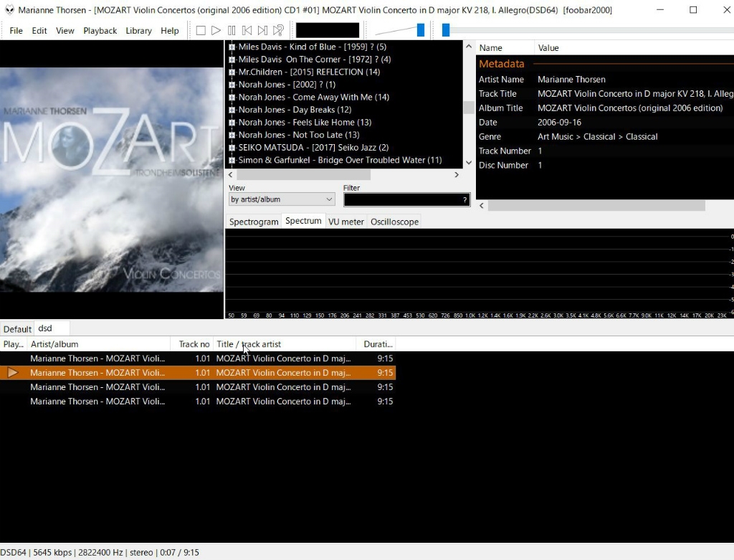734x560 pixels.
Task: Expand Norah Jones - Feels Like Home
Action: coord(232,123)
